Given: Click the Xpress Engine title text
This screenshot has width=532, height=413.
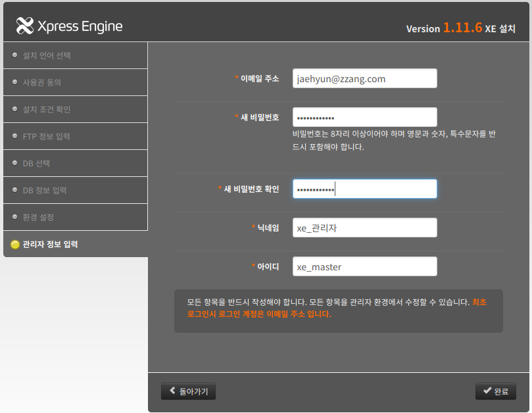Looking at the screenshot, I should pos(80,26).
